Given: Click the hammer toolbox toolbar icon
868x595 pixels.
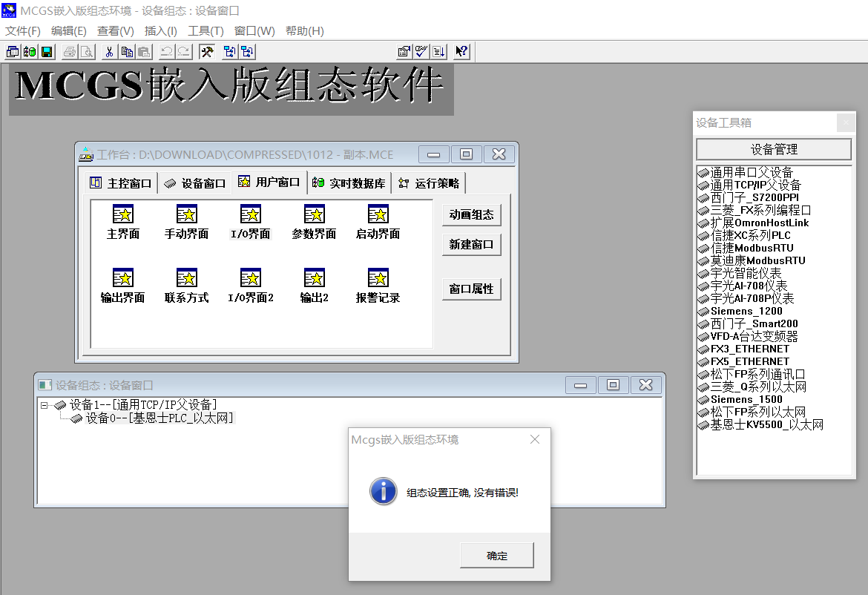Looking at the screenshot, I should click(x=208, y=52).
